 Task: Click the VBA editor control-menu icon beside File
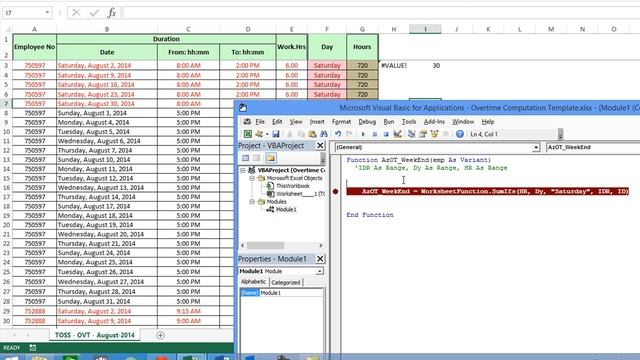coord(247,122)
